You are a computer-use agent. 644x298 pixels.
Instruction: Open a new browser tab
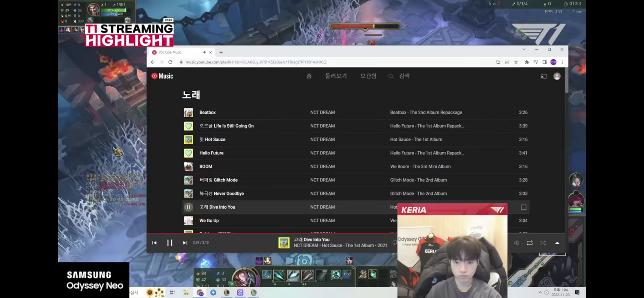tap(221, 52)
